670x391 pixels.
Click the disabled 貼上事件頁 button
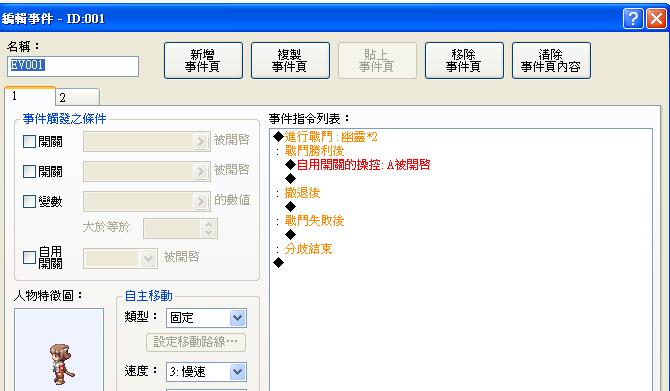(x=377, y=61)
